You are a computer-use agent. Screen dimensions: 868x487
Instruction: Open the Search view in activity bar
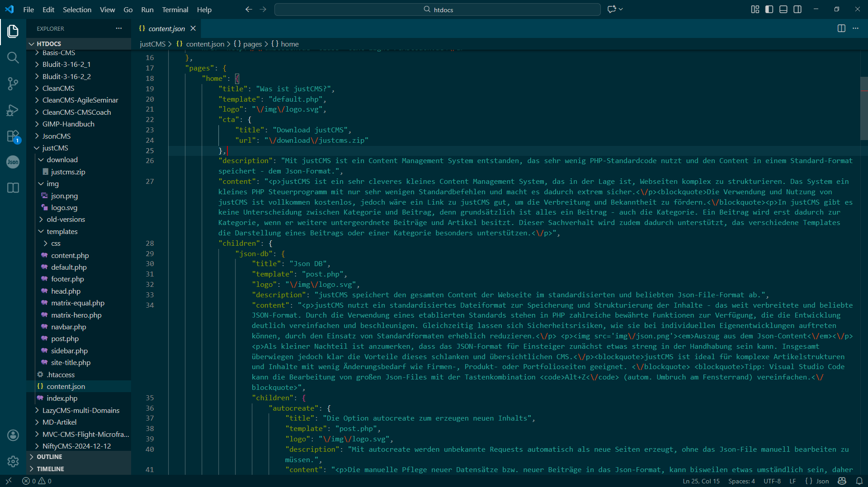[x=13, y=57]
